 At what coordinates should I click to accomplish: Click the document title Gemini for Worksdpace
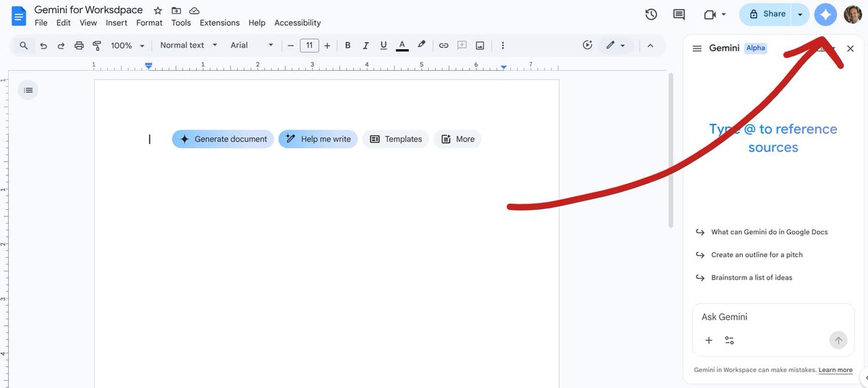pos(88,10)
